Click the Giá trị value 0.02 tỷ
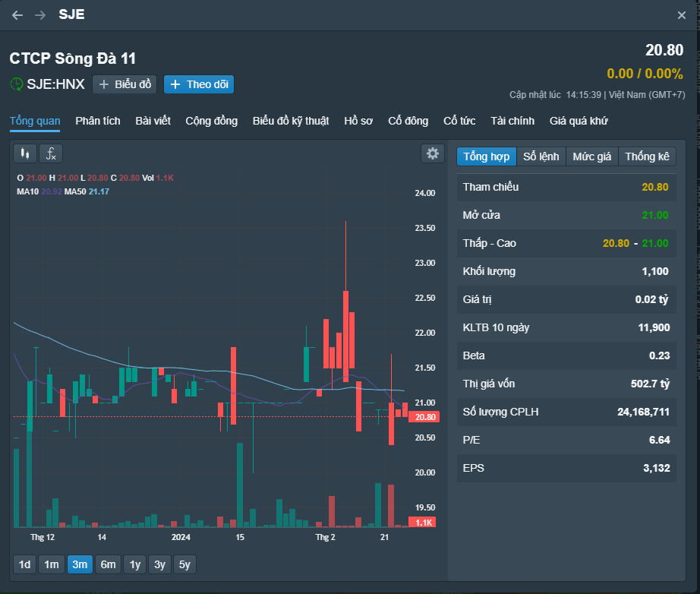The image size is (700, 594). (651, 300)
